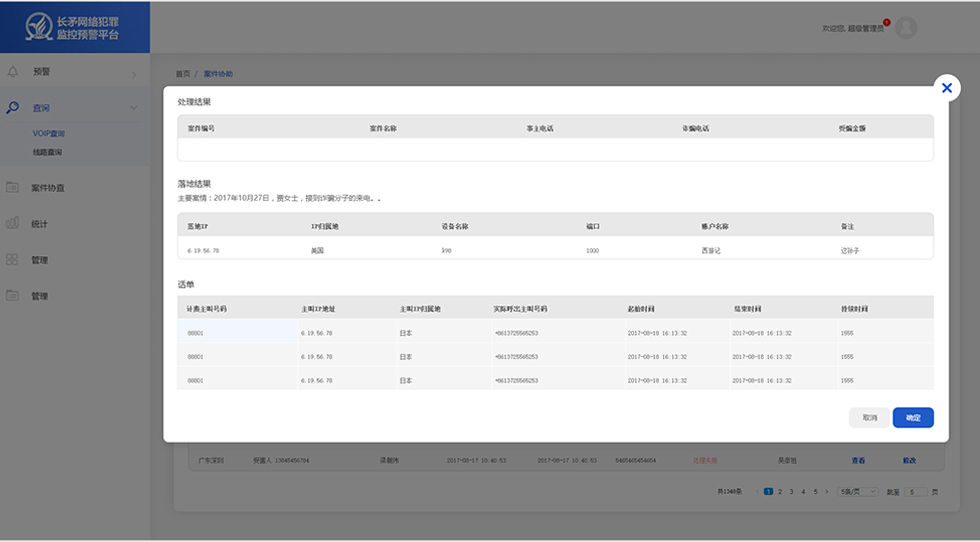Click the 备注 column header
Viewport: 980px width, 542px height.
(847, 226)
